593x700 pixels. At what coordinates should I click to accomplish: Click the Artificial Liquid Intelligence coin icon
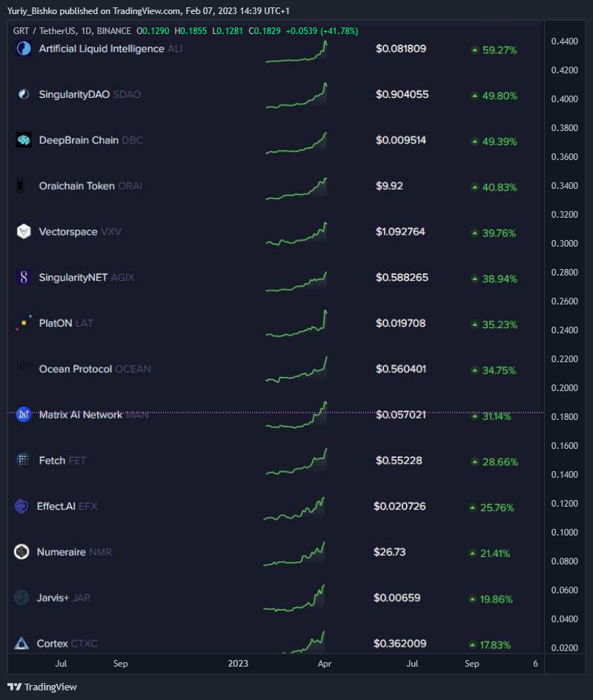point(24,49)
